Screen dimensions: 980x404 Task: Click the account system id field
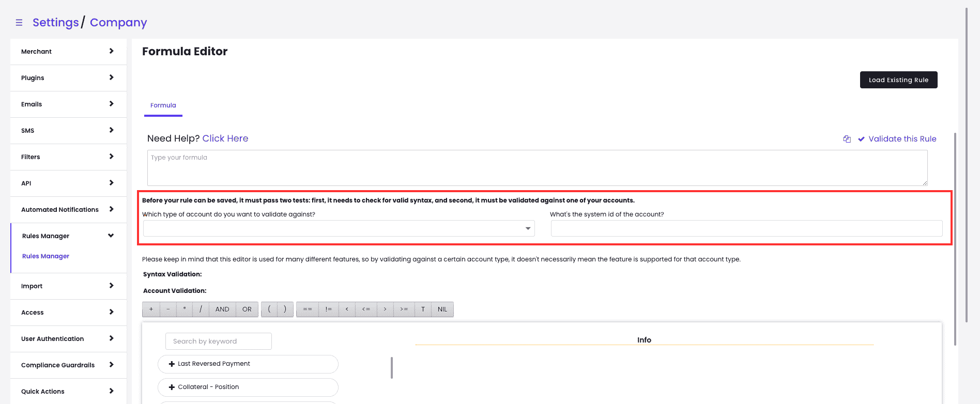point(746,228)
